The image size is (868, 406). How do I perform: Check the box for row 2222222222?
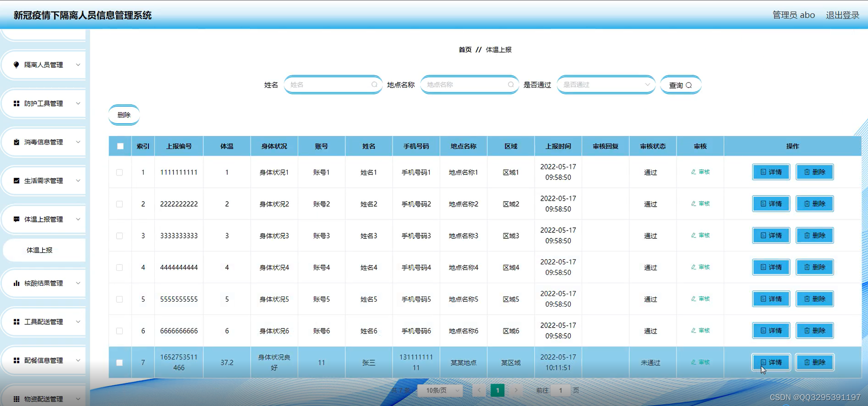pos(120,204)
